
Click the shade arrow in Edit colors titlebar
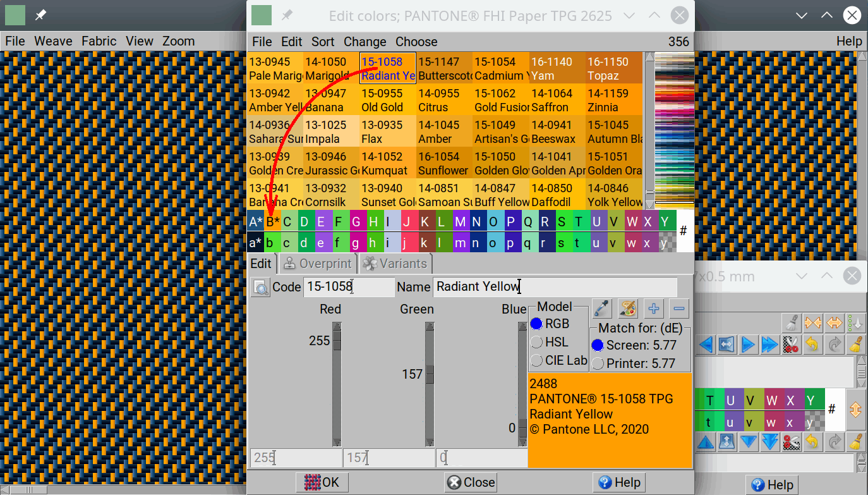coord(629,15)
